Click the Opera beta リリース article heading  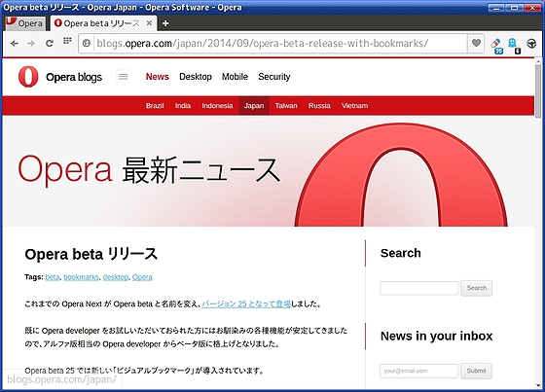point(91,254)
